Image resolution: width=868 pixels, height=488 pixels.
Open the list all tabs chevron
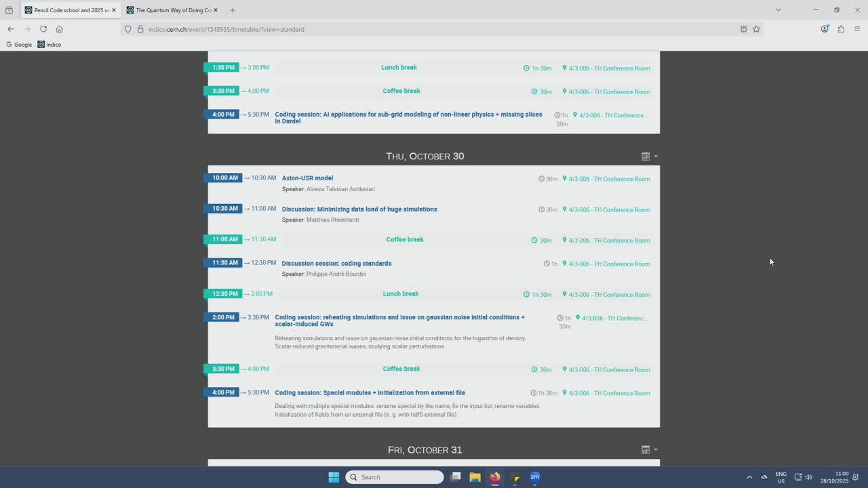(x=778, y=10)
